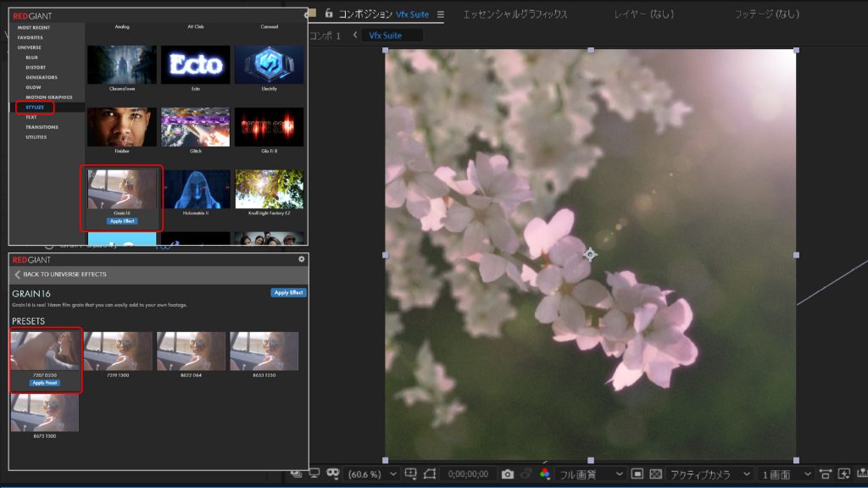The width and height of the screenshot is (868, 488).
Task: Open the composition panel menu icon
Action: 440,14
